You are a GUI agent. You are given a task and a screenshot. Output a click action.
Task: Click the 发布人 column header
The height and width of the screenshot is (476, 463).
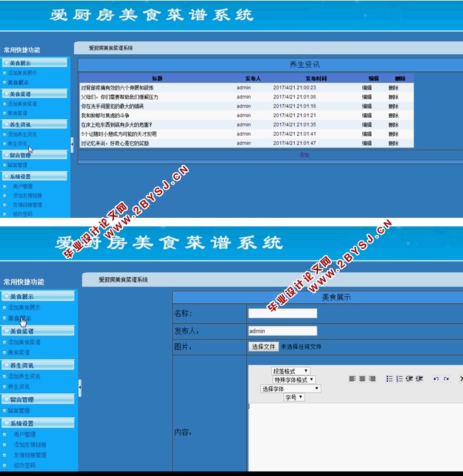253,79
